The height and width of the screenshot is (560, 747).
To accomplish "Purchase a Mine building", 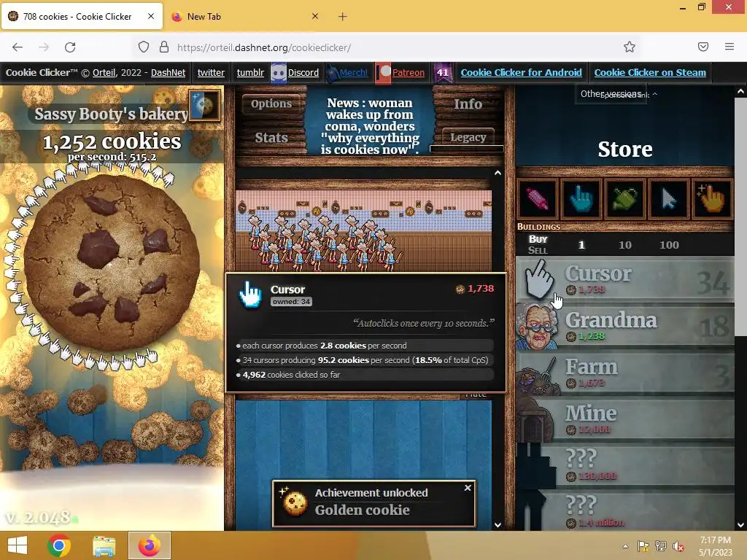I will coord(624,419).
